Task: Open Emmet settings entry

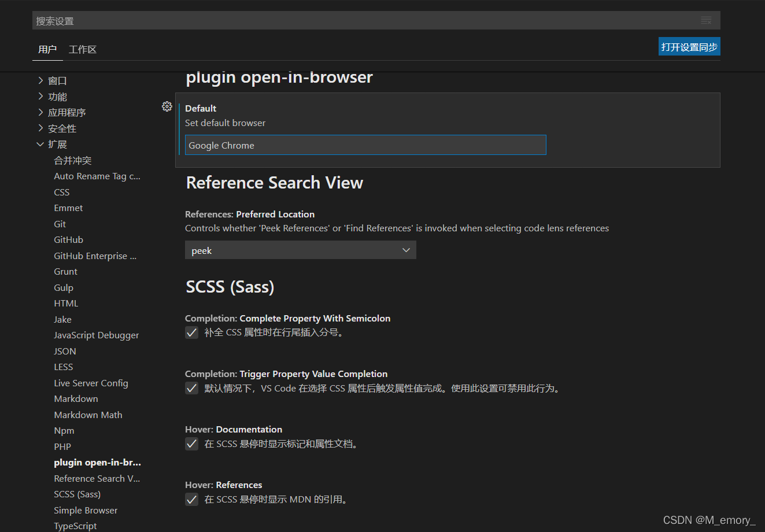Action: [68, 208]
